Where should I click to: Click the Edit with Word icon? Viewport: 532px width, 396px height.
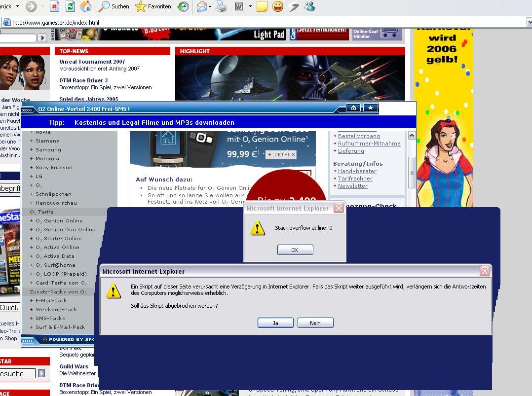tap(239, 6)
